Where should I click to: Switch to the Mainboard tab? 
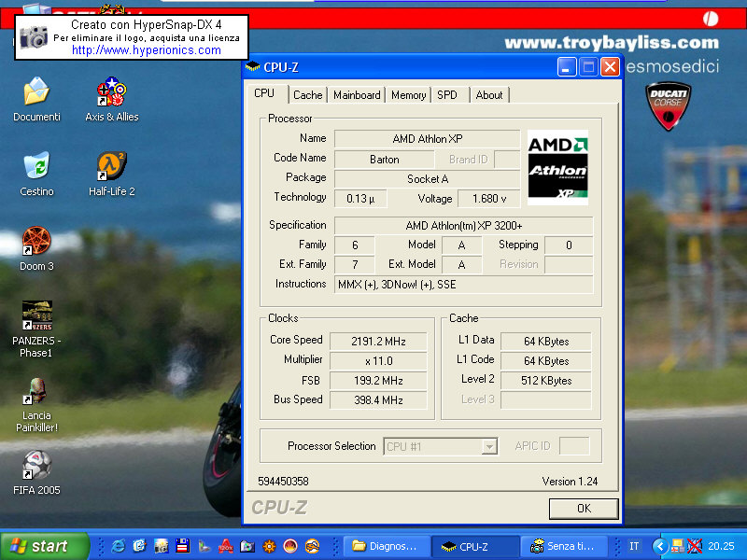click(357, 95)
